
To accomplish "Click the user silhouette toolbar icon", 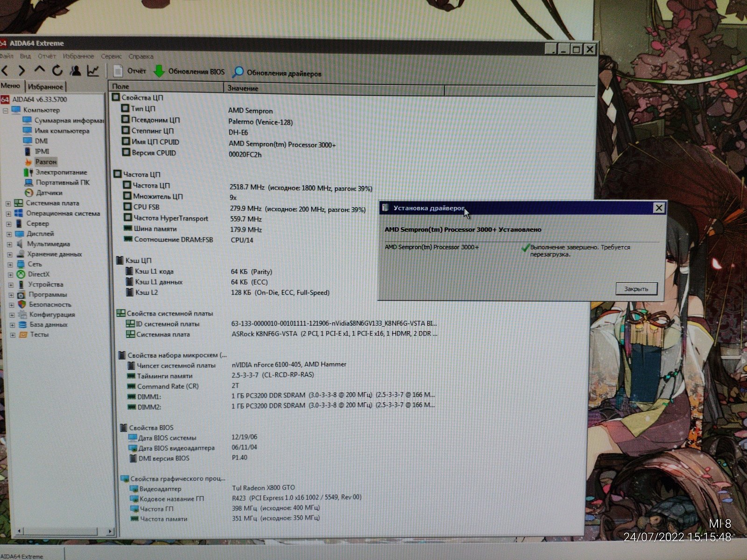I will 75,70.
